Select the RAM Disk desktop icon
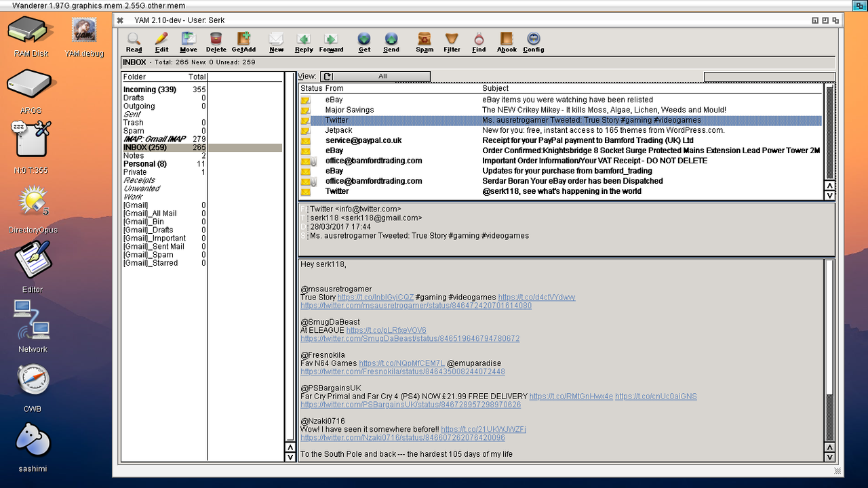The image size is (868, 488). click(x=31, y=36)
